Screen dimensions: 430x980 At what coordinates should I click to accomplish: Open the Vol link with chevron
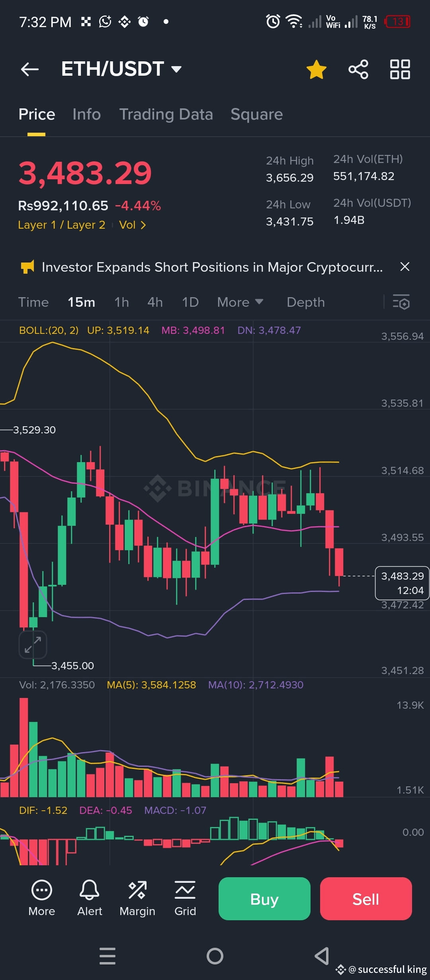(x=133, y=225)
